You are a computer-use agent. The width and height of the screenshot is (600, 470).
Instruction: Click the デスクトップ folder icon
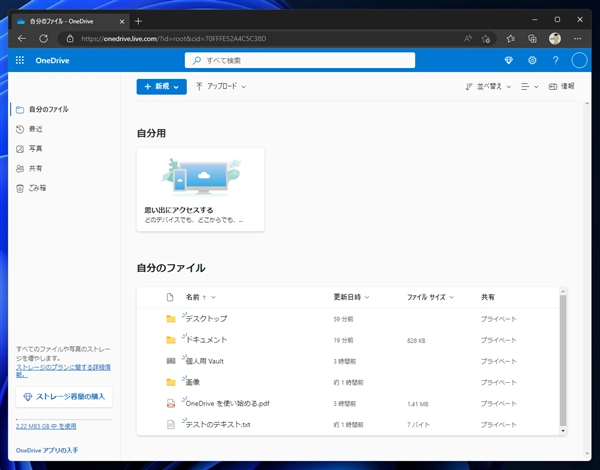click(171, 319)
